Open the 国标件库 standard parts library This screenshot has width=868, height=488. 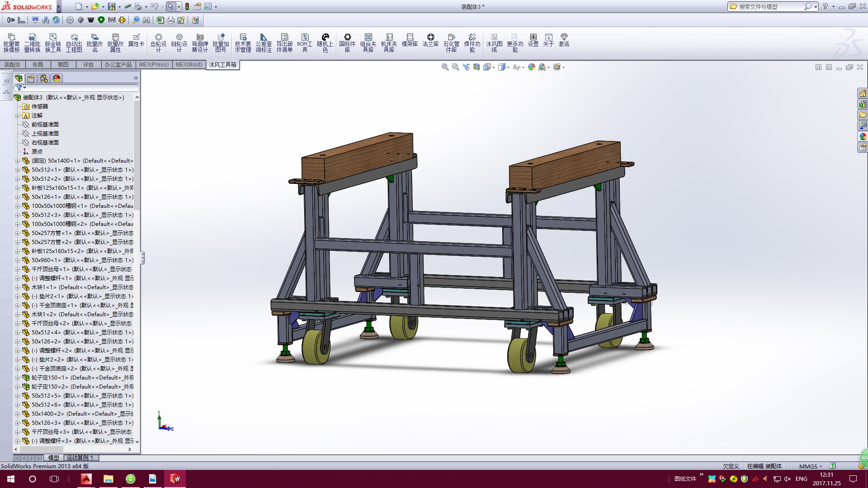(347, 43)
